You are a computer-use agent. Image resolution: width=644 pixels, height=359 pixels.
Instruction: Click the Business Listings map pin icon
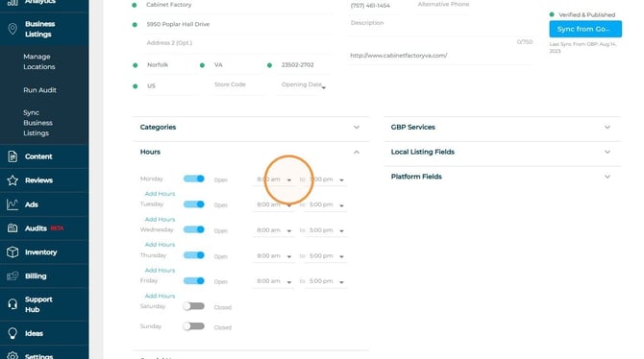(12, 29)
